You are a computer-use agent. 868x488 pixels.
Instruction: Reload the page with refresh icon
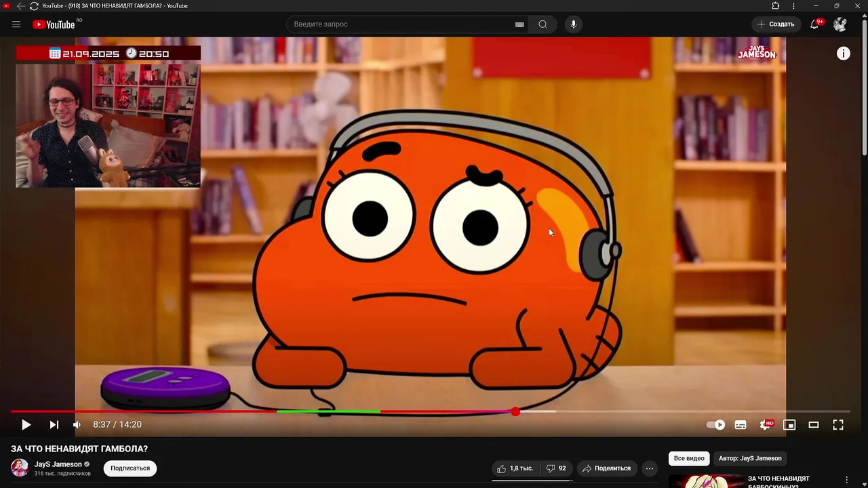pyautogui.click(x=34, y=6)
